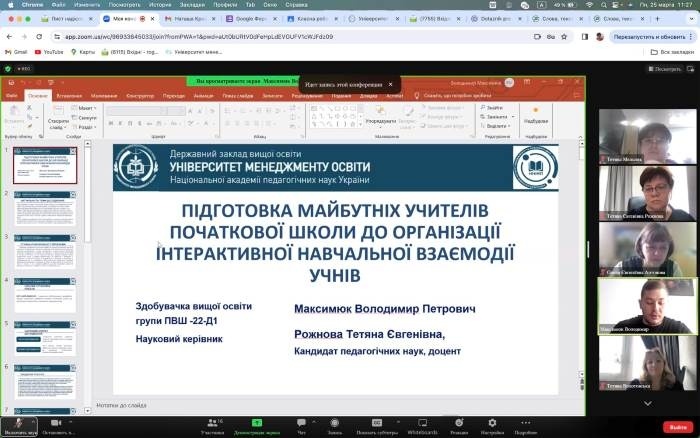Open the Zoom Chat panel

click(301, 423)
